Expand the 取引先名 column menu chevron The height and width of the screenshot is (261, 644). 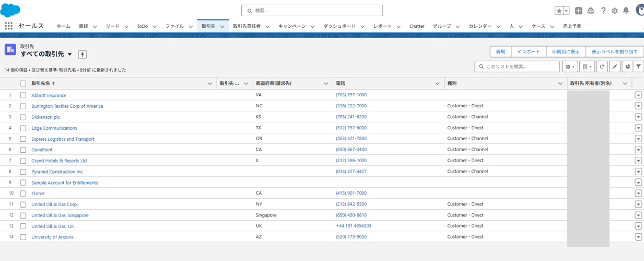pos(210,84)
